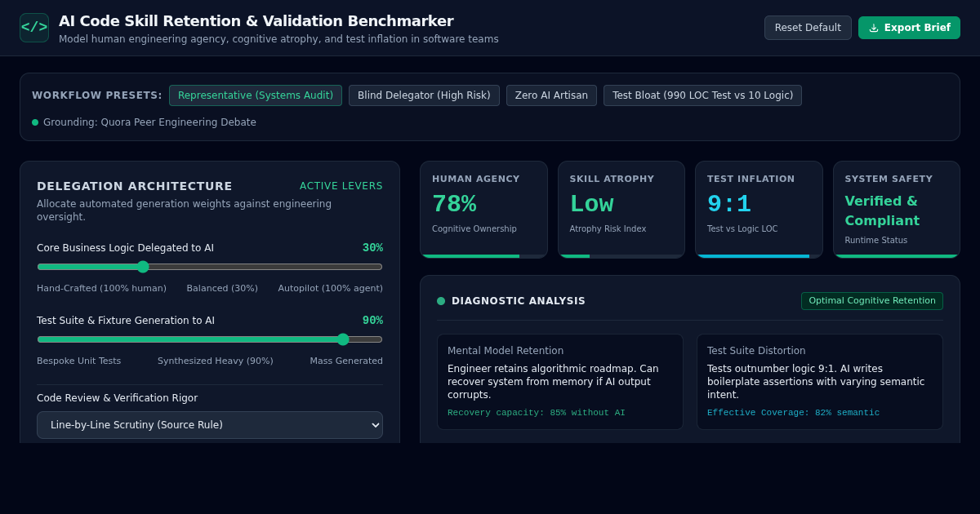
Task: Click the Delegation Architecture heading
Action: point(135,186)
